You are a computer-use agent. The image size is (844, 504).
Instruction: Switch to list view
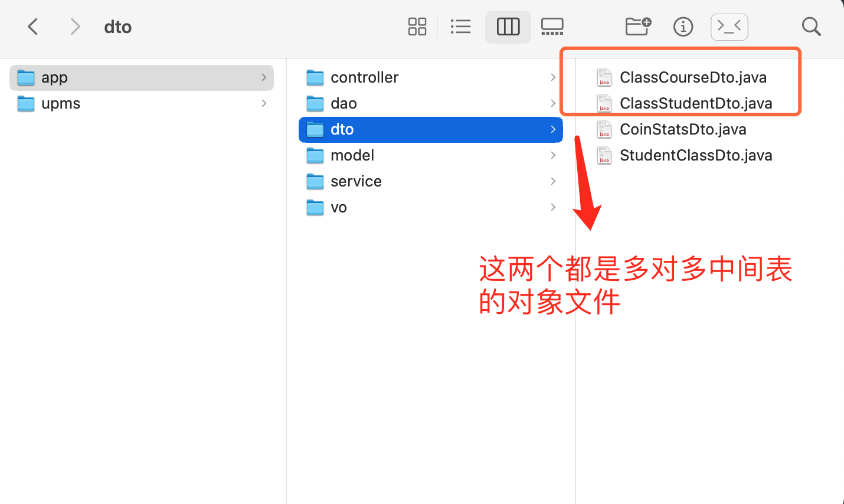tap(460, 27)
